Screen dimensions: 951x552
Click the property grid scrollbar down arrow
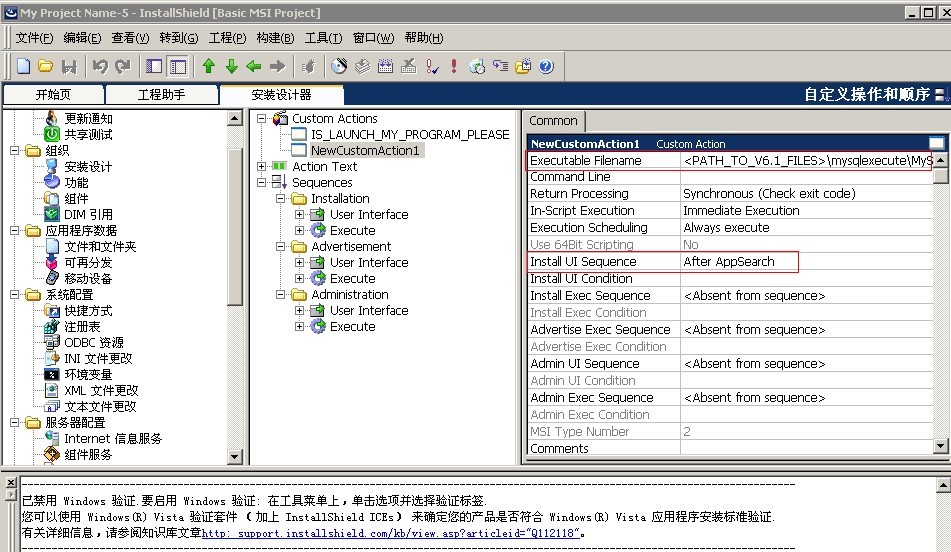click(x=941, y=446)
